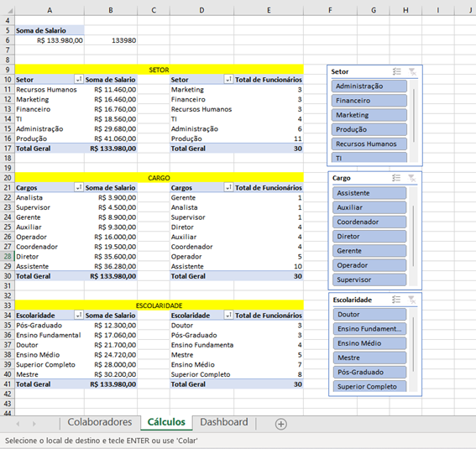The width and height of the screenshot is (476, 449).
Task: Toggle multi-select in Escolaridade slicer
Action: tap(396, 300)
